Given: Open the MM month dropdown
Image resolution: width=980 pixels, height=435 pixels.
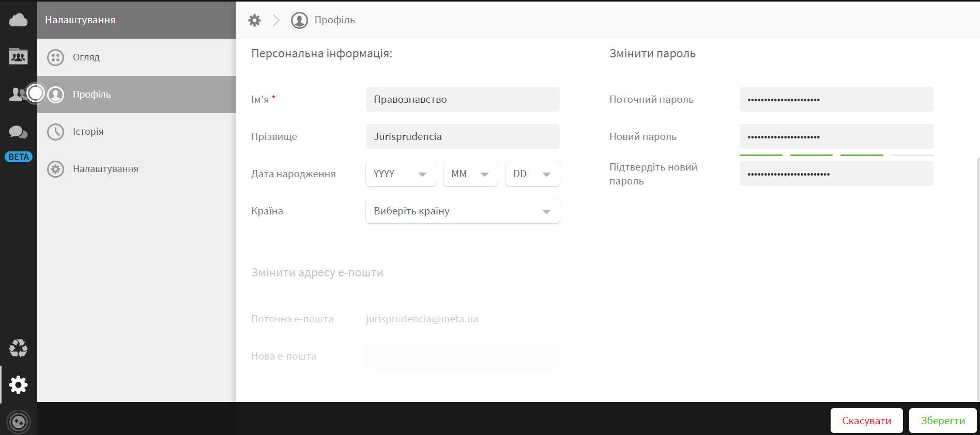Looking at the screenshot, I should (470, 174).
